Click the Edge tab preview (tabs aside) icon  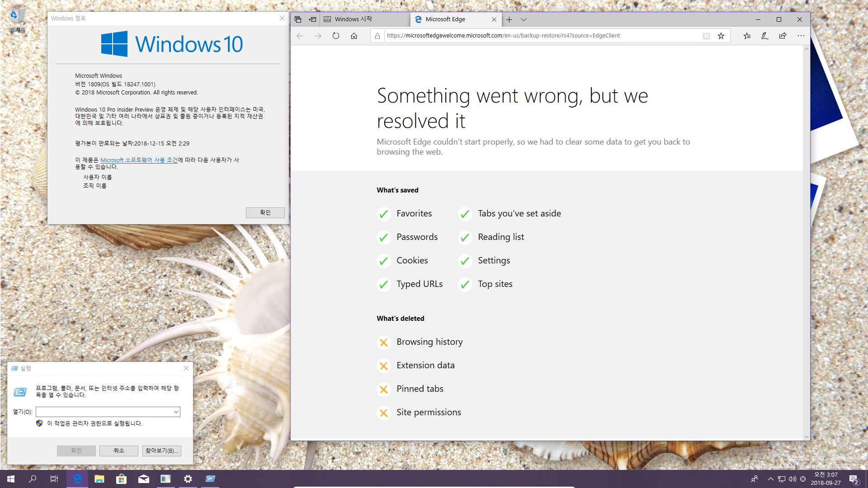(297, 19)
